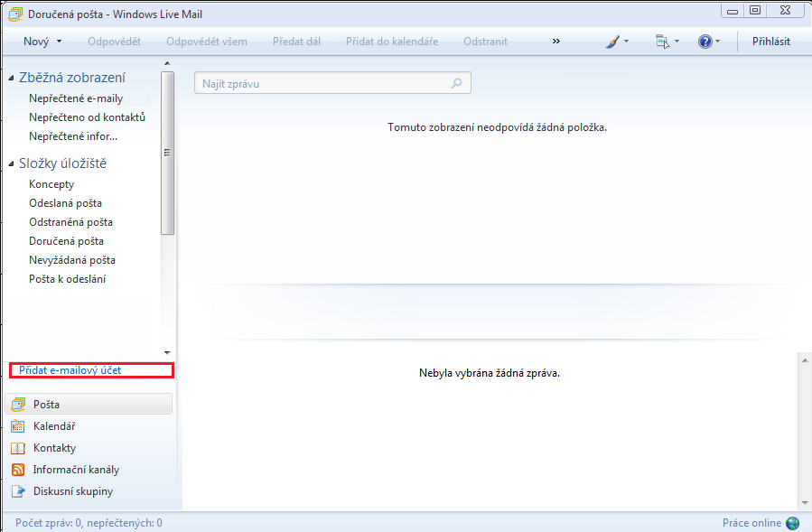Focus the Najít zprávu search field
Screen dimensions: 812x532
pos(332,83)
